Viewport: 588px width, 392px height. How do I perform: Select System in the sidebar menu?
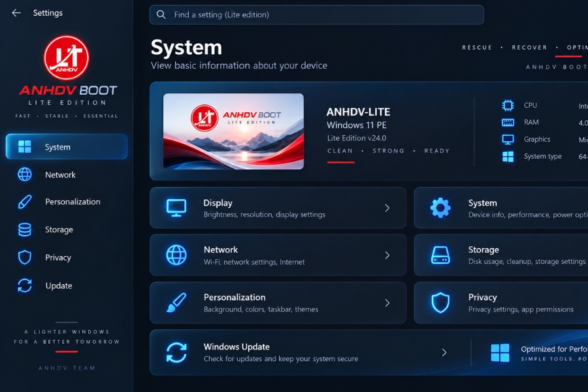point(67,146)
